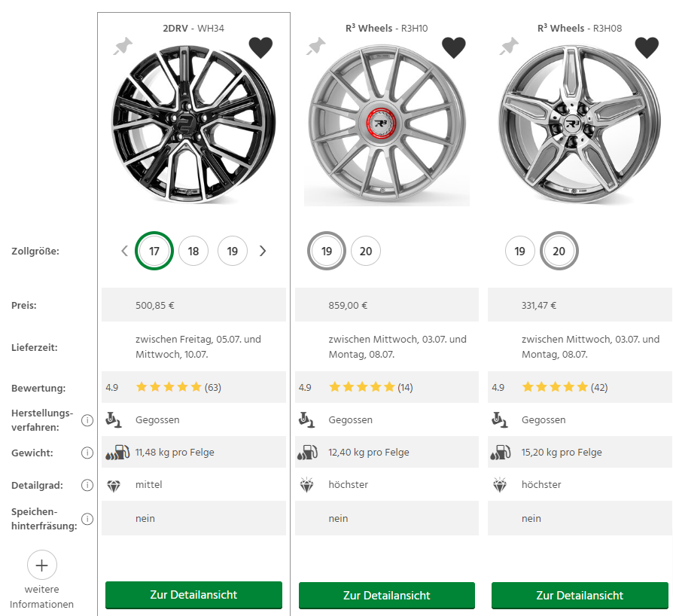The height and width of the screenshot is (616, 673).
Task: Pin the R³ Wheels R3H10 rim
Action: [315, 47]
